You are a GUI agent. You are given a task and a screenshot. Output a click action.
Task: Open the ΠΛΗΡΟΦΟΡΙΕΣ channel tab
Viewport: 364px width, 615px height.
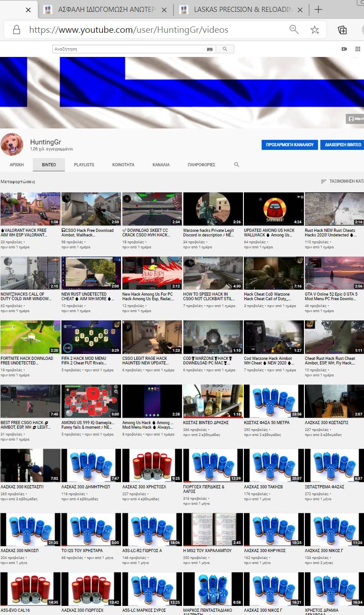pos(202,164)
